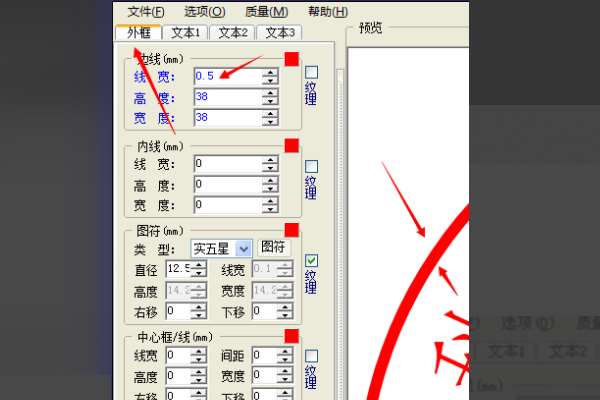Pick the 图符 red color swatch
The image size is (600, 400).
(x=292, y=230)
